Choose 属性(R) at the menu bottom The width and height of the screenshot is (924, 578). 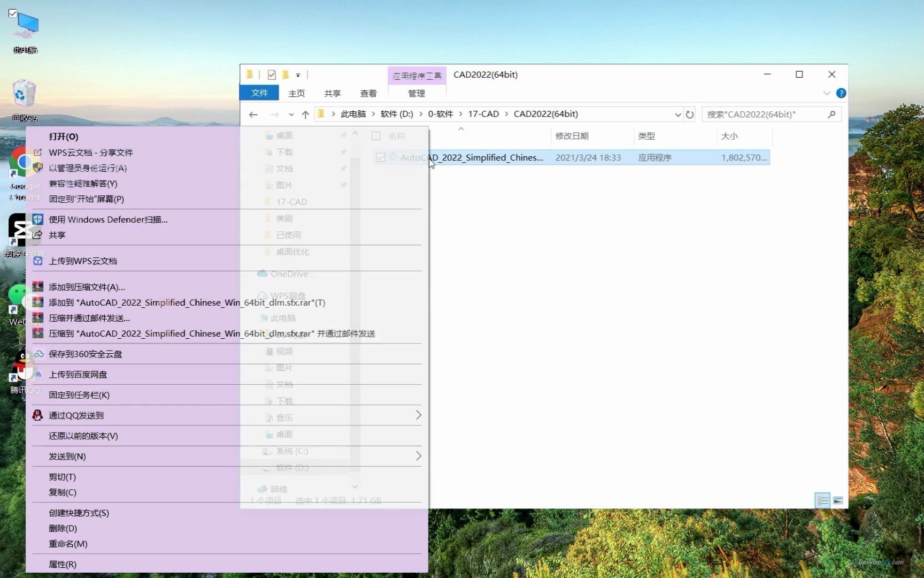pyautogui.click(x=63, y=564)
